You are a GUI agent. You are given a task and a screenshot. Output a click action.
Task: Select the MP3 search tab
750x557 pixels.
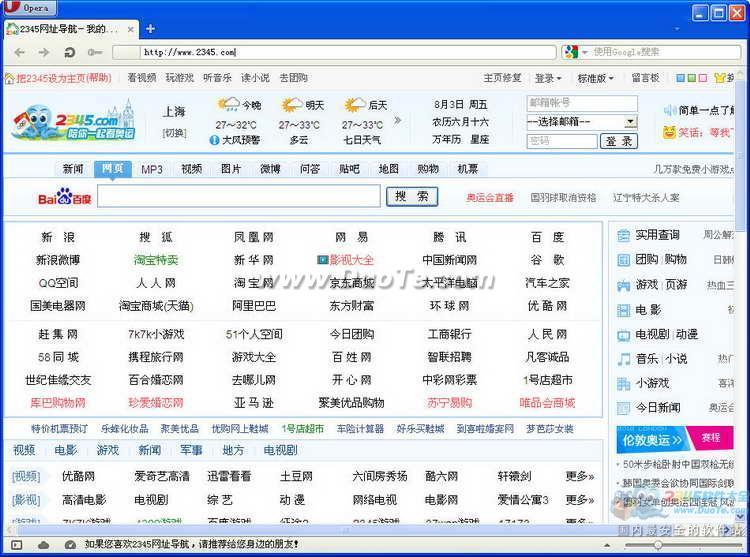[152, 169]
